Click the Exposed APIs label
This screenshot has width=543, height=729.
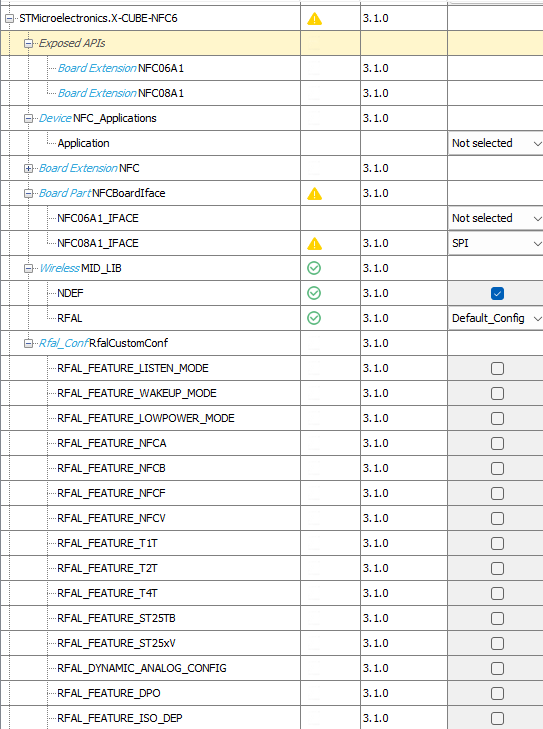(x=72, y=43)
